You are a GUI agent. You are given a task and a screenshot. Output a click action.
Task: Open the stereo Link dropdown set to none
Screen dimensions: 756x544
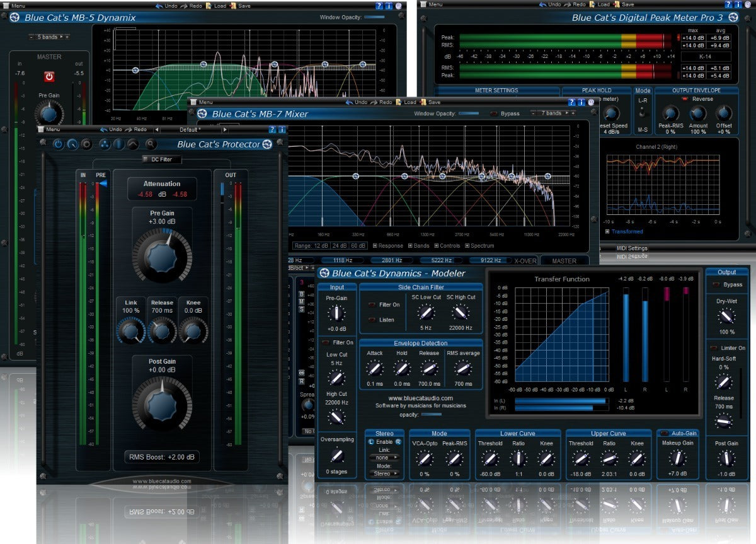coord(384,457)
